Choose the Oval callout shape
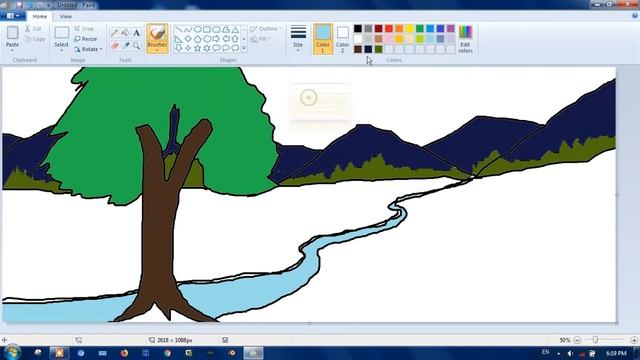Image resolution: width=640 pixels, height=360 pixels. coord(226,48)
